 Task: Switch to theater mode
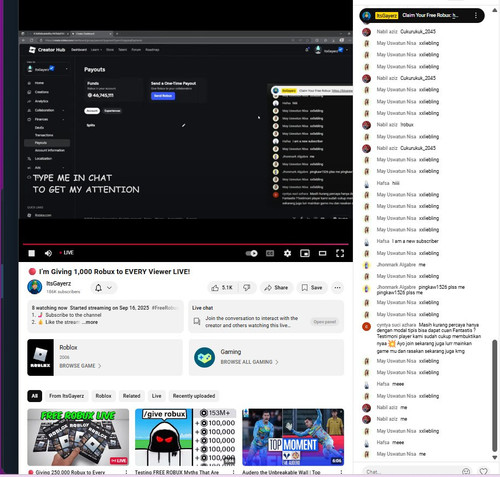coord(322,253)
